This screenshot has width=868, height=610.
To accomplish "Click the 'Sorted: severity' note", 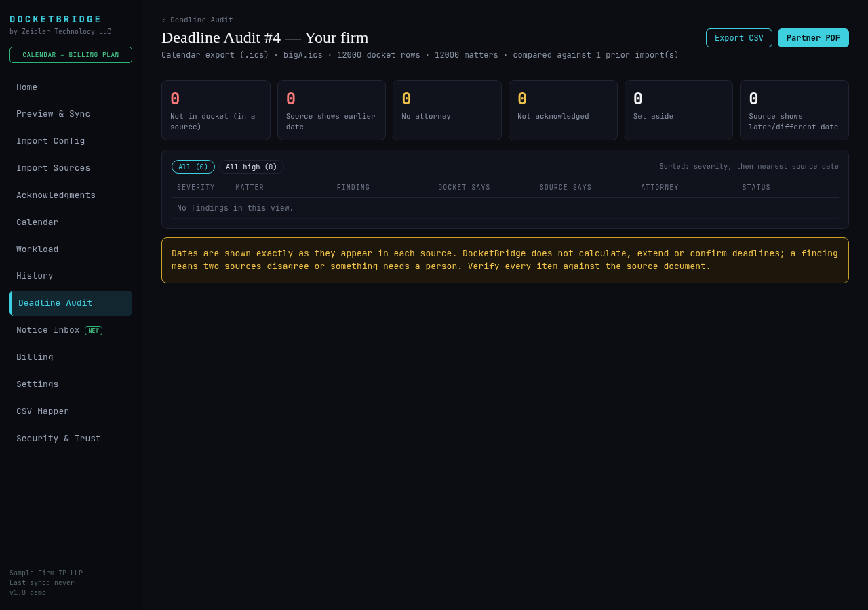I will pos(749,167).
